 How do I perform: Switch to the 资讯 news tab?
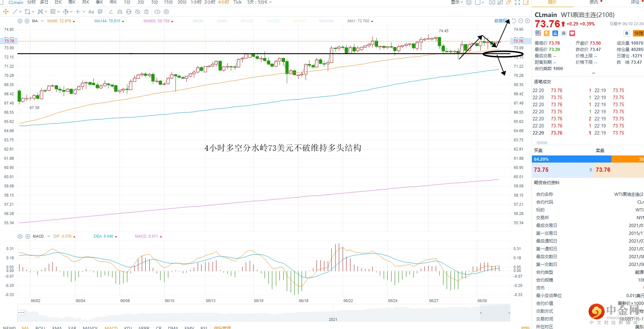[594, 2]
